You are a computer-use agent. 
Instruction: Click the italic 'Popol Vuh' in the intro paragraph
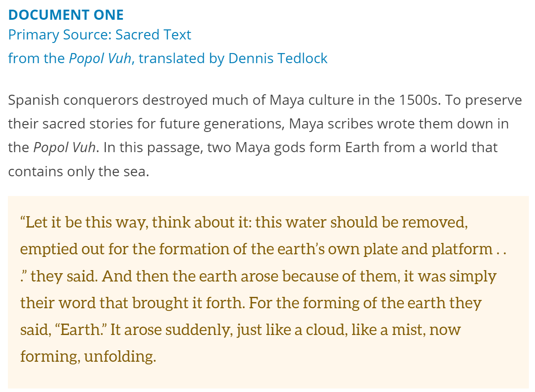[64, 147]
